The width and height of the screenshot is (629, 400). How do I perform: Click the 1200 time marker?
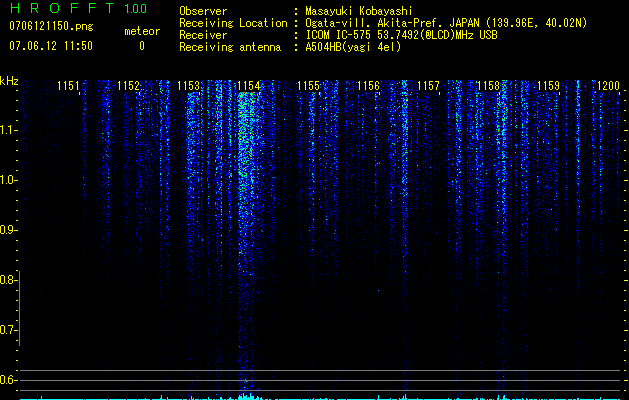click(x=608, y=86)
